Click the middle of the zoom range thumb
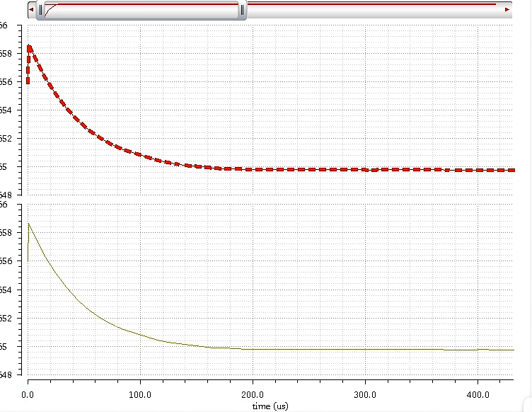This screenshot has height=412, width=532. 141,11
